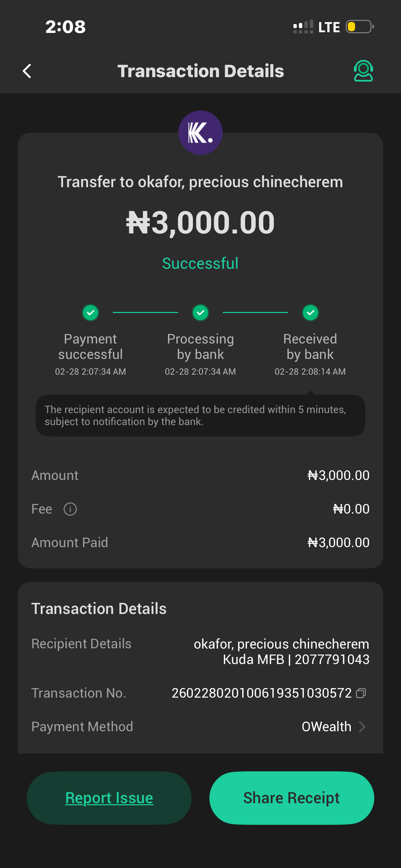Tap the Kuda bank logo
Image resolution: width=401 pixels, height=868 pixels.
coord(200,133)
